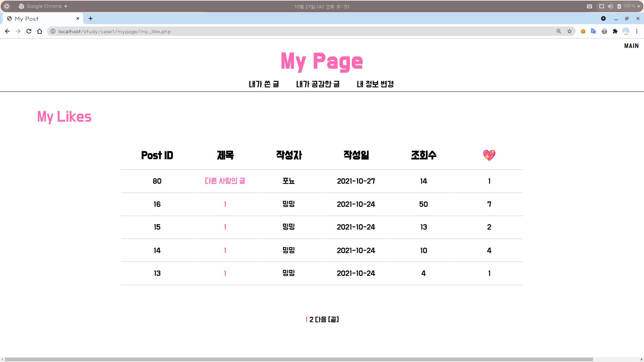Open the post titled 다른 사람의 글
The height and width of the screenshot is (362, 644).
pyautogui.click(x=225, y=181)
